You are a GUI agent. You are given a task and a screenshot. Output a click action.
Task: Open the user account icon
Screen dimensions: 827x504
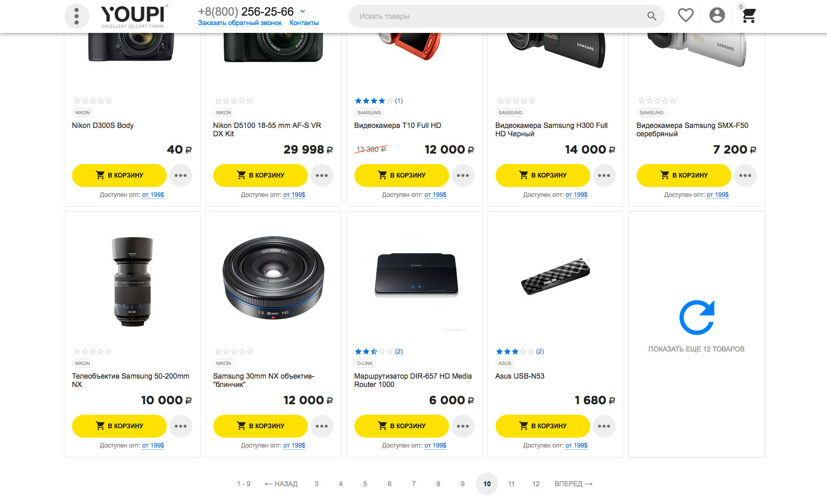point(717,16)
